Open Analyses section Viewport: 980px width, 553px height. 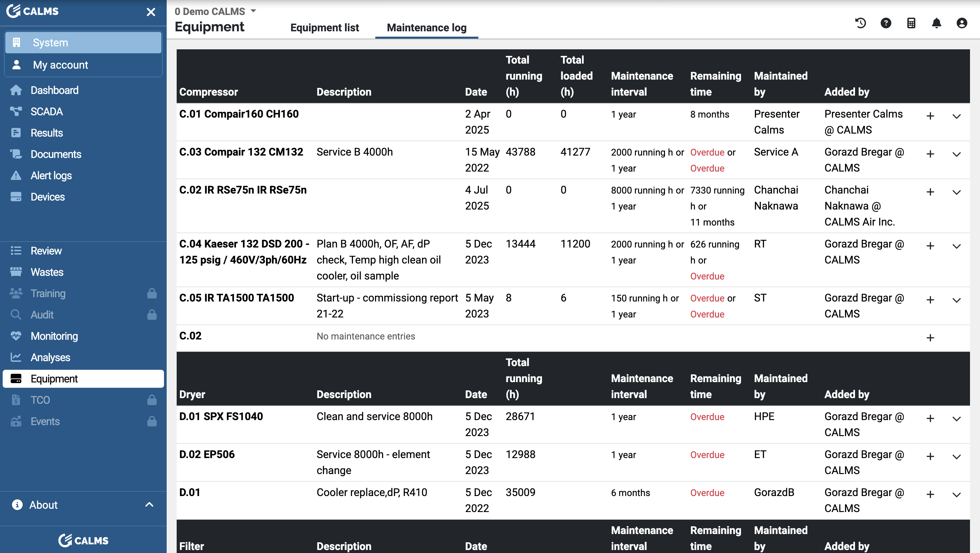coord(83,357)
